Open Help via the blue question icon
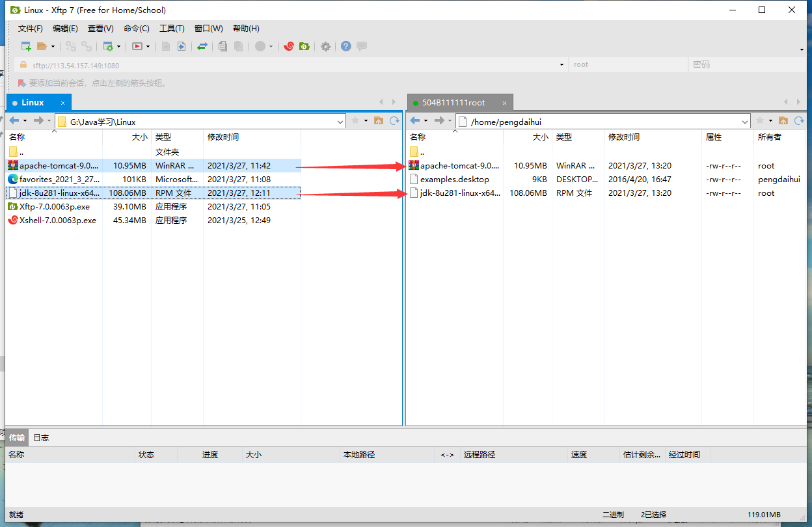This screenshot has height=527, width=812. coord(346,46)
